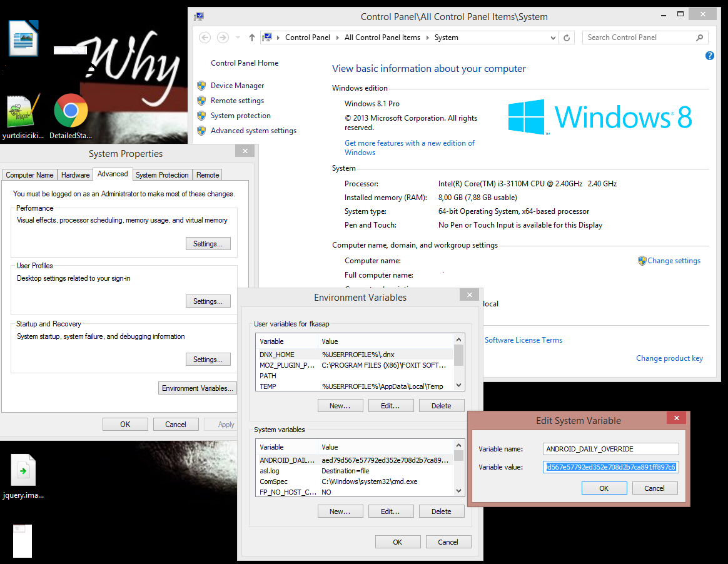The height and width of the screenshot is (564, 728).
Task: Open User Profiles Settings button
Action: point(208,301)
